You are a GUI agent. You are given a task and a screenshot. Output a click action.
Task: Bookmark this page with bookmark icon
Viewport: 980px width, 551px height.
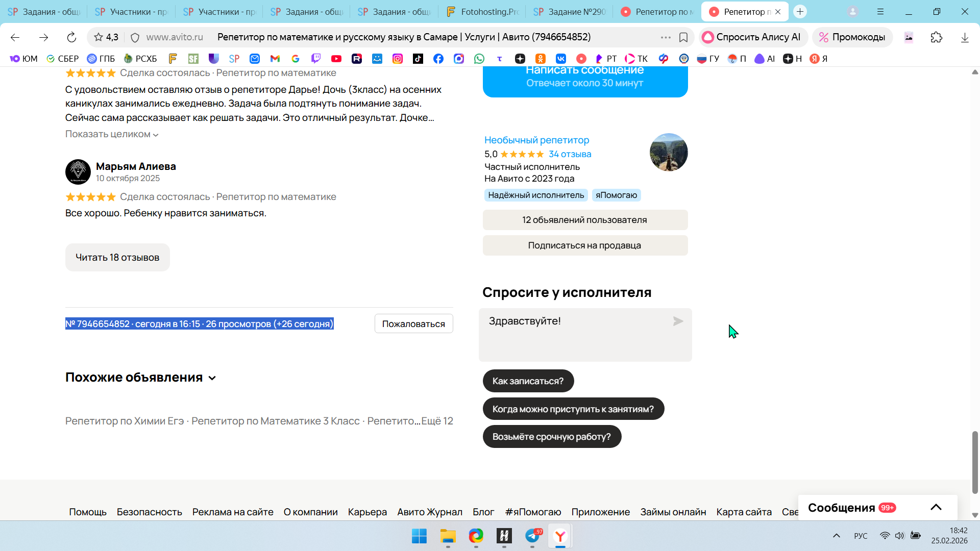click(683, 37)
